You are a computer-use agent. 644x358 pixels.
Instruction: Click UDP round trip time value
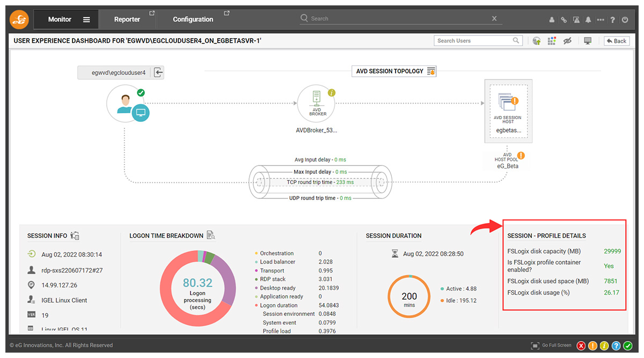point(345,198)
